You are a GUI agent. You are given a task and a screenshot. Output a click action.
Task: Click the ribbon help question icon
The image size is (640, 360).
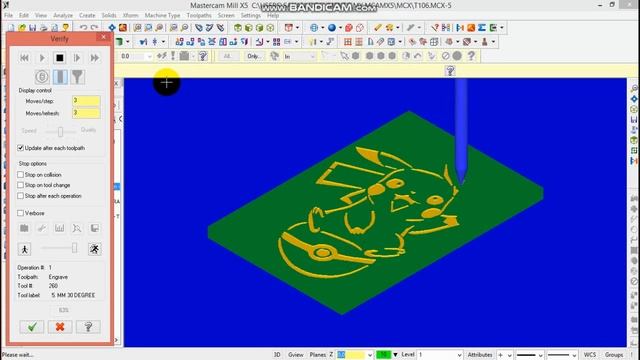pyautogui.click(x=450, y=71)
